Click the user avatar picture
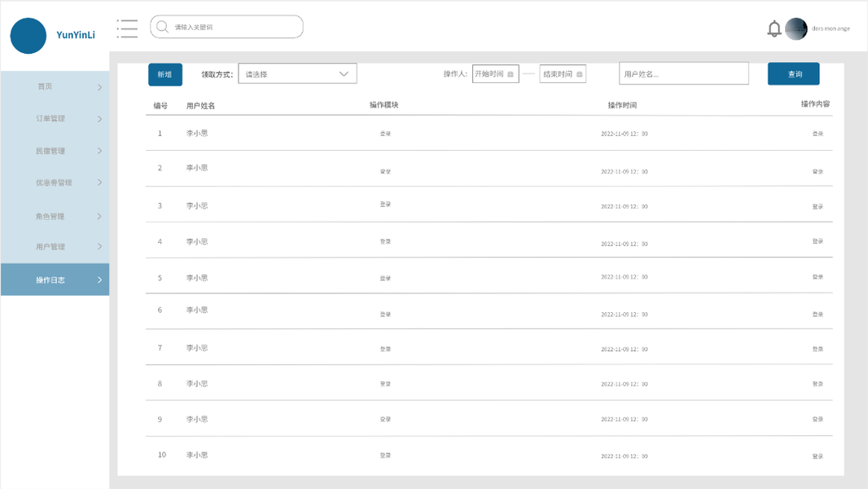The width and height of the screenshot is (868, 489). pyautogui.click(x=796, y=29)
